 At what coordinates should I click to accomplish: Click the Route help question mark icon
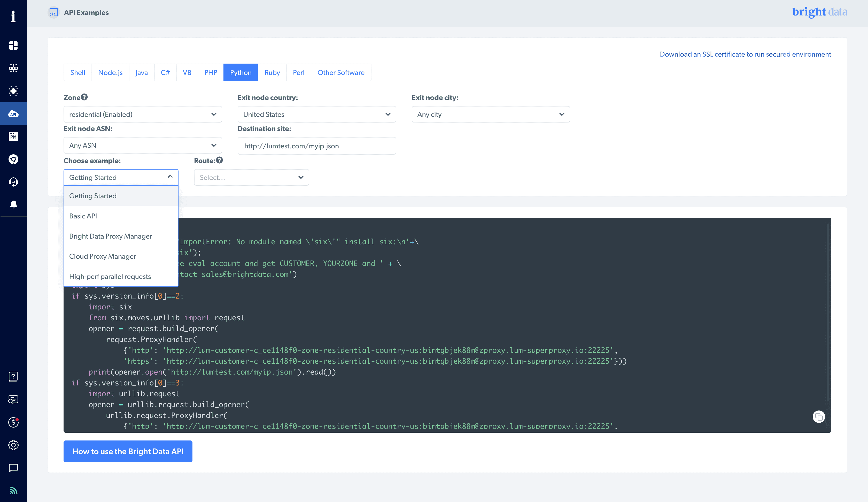coord(219,160)
